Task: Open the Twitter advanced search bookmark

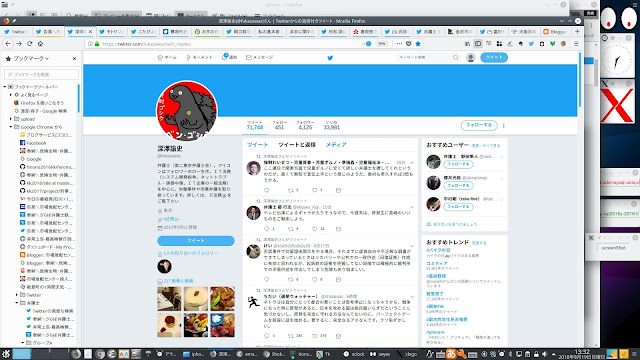Action: [x=49, y=311]
